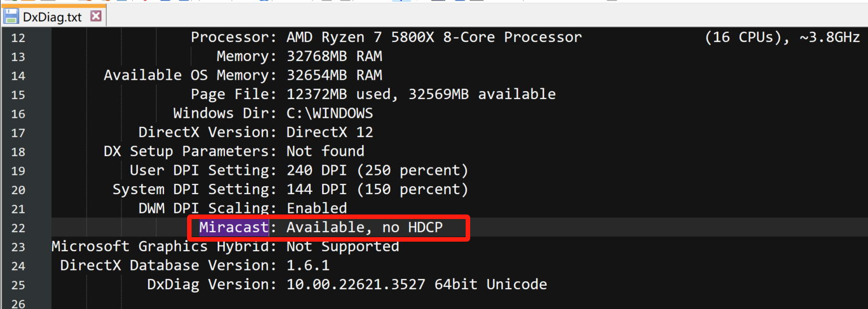Click the 'DirectX 12' version value
The height and width of the screenshot is (309, 868).
pyautogui.click(x=329, y=132)
